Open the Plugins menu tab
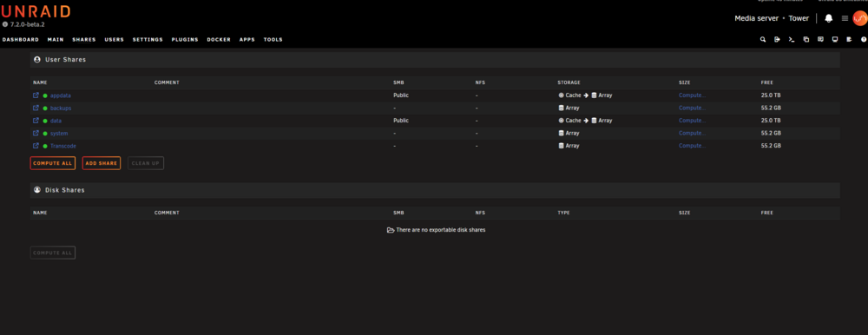The height and width of the screenshot is (335, 868). 185,40
